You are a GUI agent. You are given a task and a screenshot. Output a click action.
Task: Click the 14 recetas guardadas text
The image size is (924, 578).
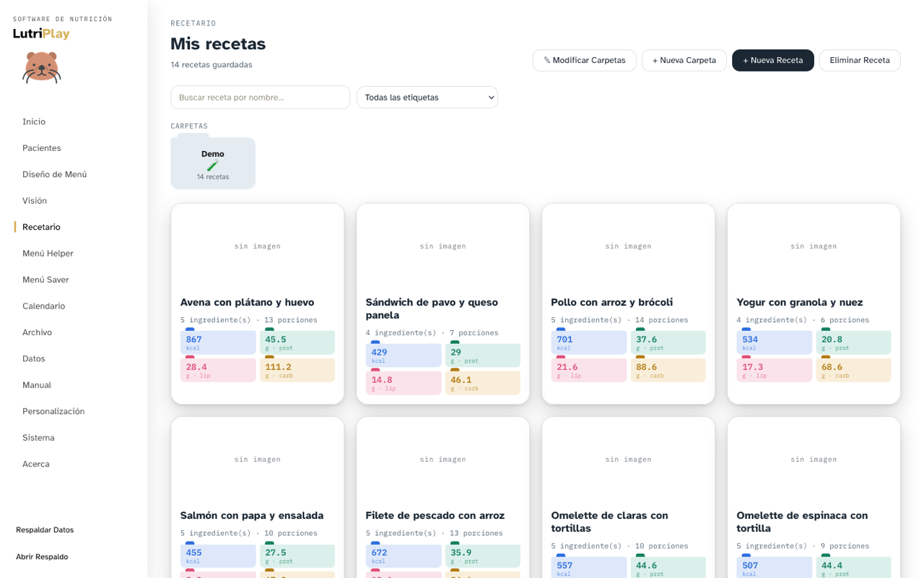212,65
